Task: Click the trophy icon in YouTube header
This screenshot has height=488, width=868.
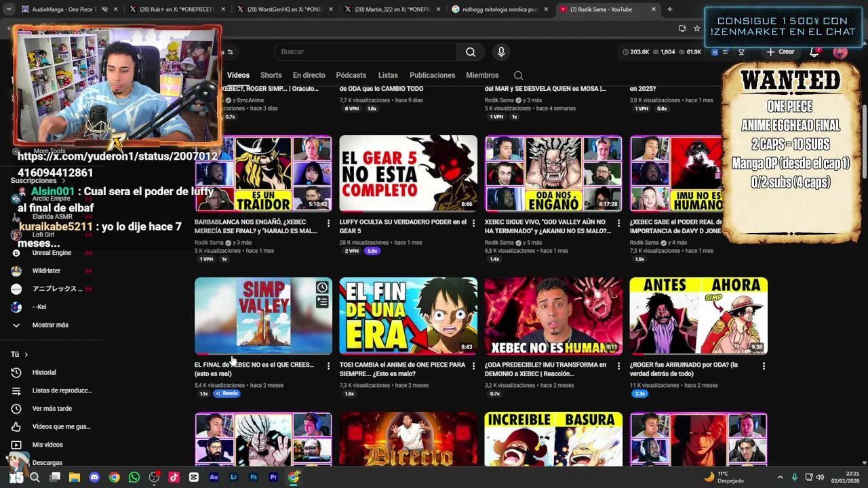Action: coord(741,52)
